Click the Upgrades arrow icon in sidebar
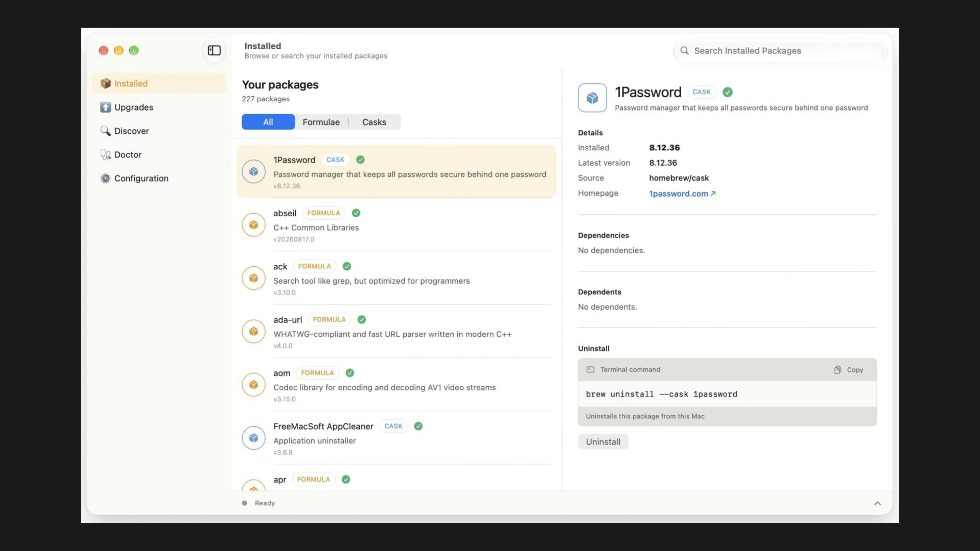This screenshot has height=551, width=980. (105, 107)
